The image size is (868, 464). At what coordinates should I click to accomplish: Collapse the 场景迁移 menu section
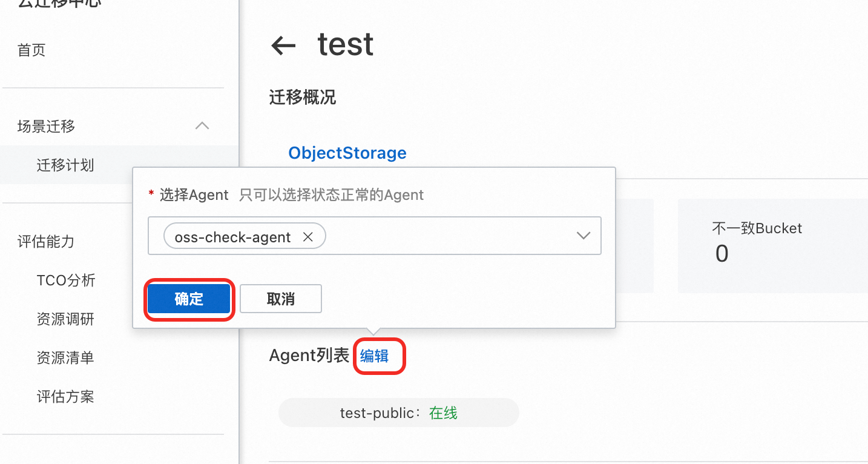202,126
